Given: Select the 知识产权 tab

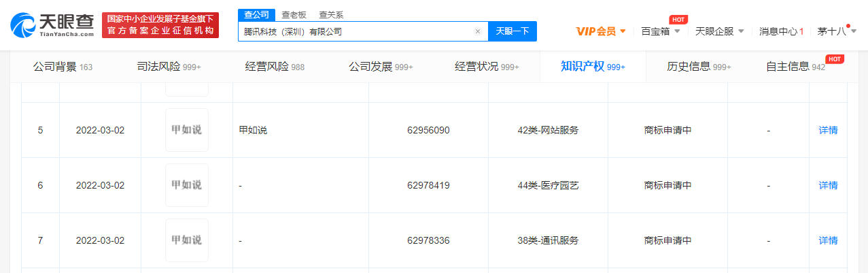Looking at the screenshot, I should pos(593,67).
